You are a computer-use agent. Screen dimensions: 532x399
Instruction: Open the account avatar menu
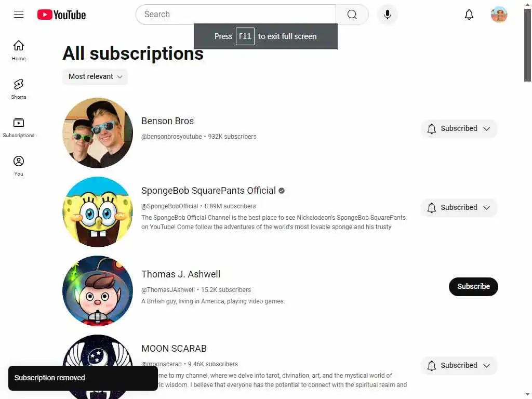click(499, 14)
